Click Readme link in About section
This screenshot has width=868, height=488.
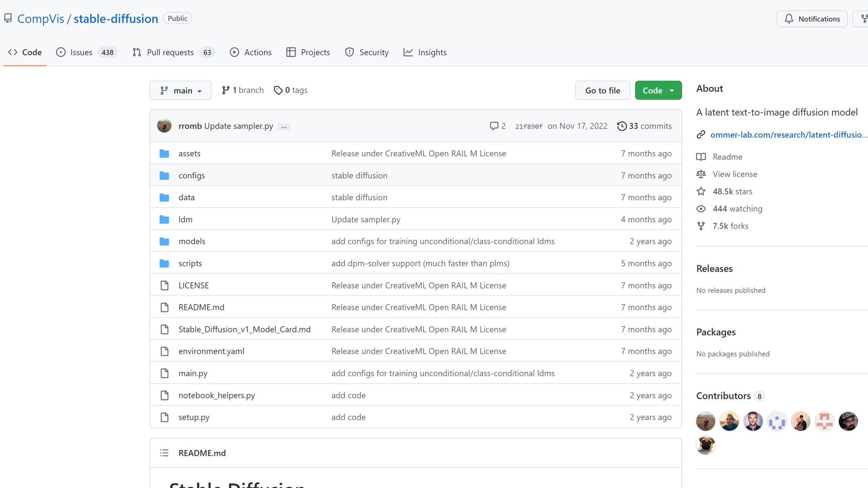point(727,156)
